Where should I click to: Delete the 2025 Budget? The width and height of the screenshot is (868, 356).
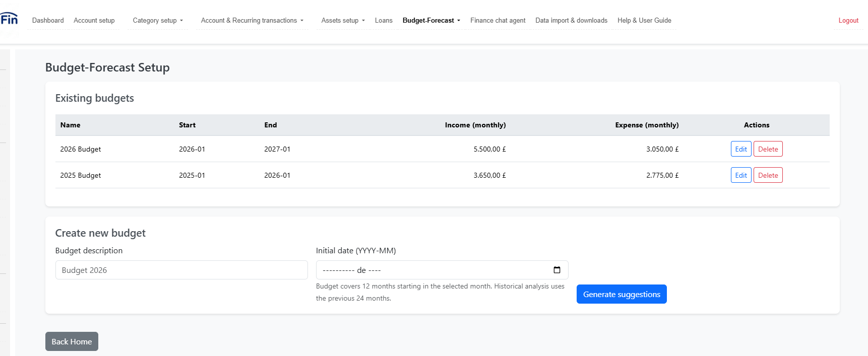768,175
